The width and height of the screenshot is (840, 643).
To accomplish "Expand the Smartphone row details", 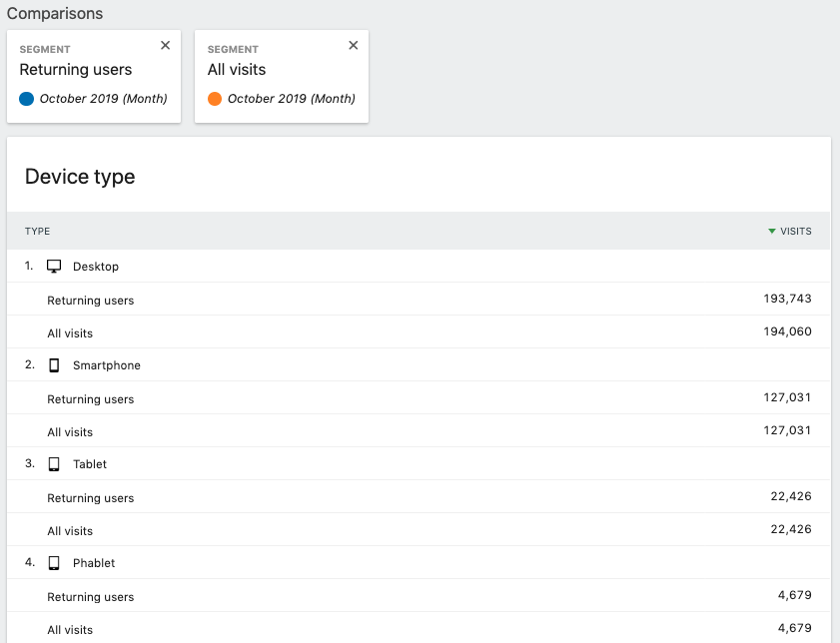I will pyautogui.click(x=106, y=364).
